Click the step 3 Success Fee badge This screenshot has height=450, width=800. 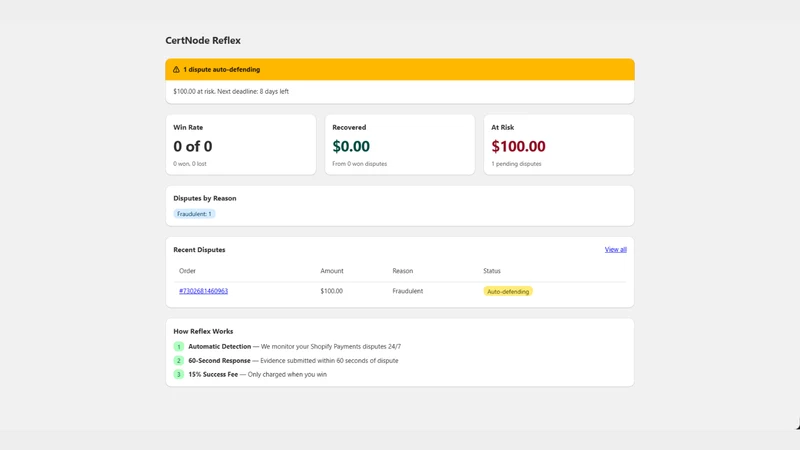tap(179, 374)
